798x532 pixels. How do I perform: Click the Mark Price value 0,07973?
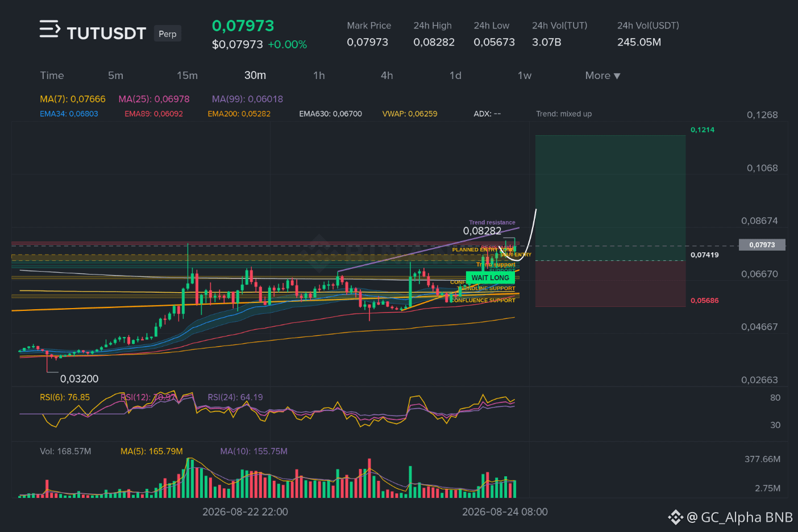point(367,42)
